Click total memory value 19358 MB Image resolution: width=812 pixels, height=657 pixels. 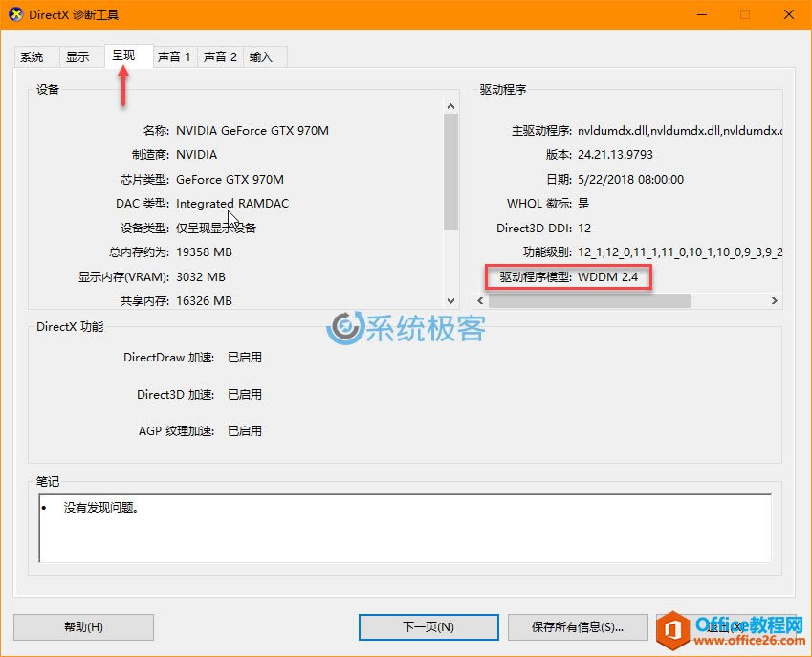204,252
